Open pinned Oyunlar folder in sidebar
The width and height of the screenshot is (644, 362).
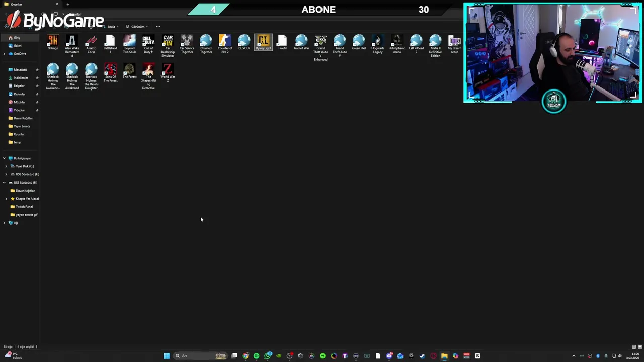[20, 134]
